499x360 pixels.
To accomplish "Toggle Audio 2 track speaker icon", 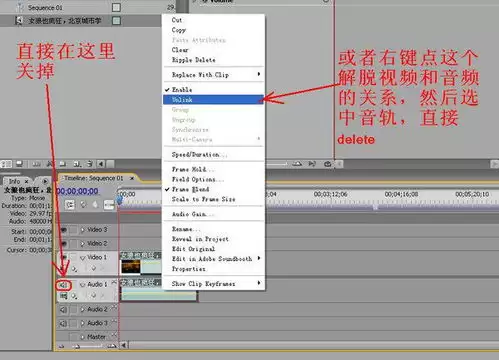I will [63, 310].
